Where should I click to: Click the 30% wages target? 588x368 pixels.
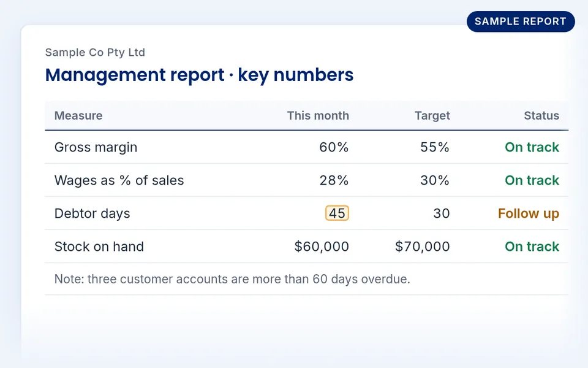(x=435, y=180)
